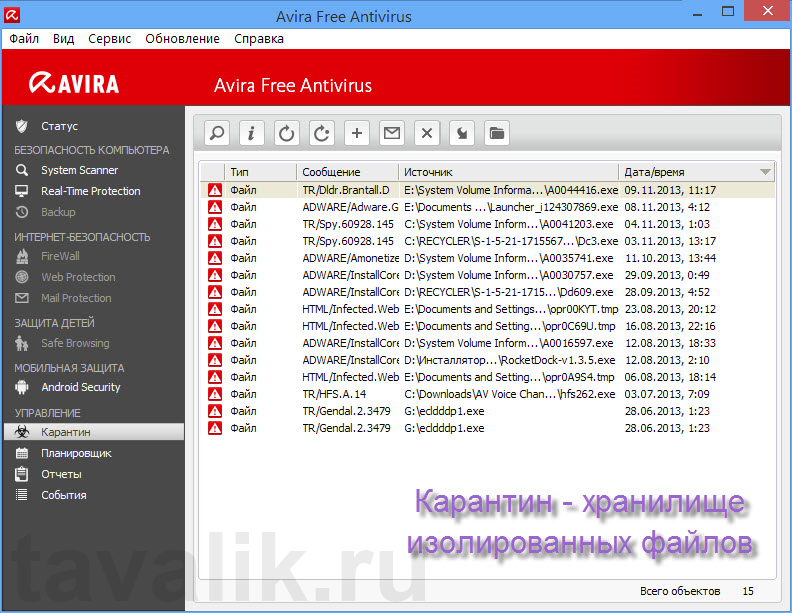Select row ADWARE/Adware.G Launcher_i124307869.exe
This screenshot has width=792, height=613.
click(487, 207)
